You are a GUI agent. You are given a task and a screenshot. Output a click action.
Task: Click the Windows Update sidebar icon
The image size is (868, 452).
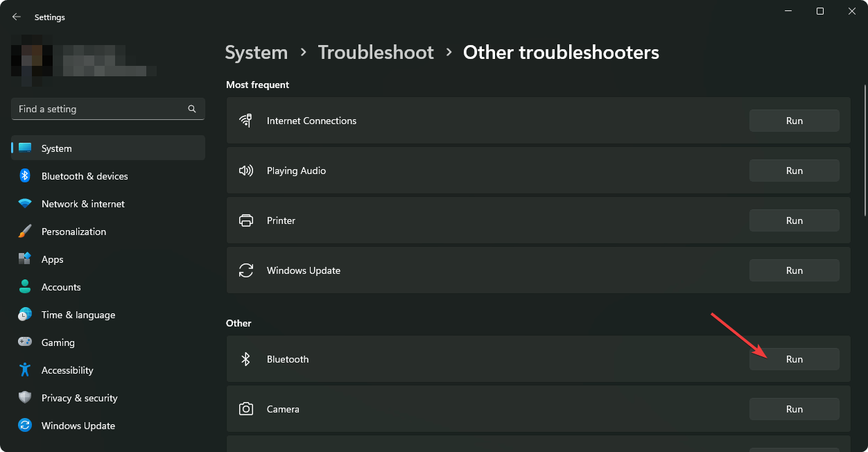click(25, 426)
